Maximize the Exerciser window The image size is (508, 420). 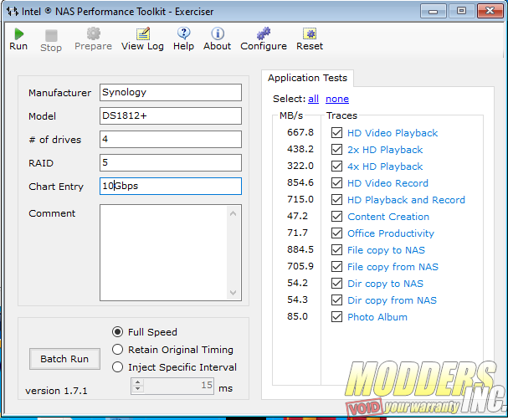click(461, 11)
